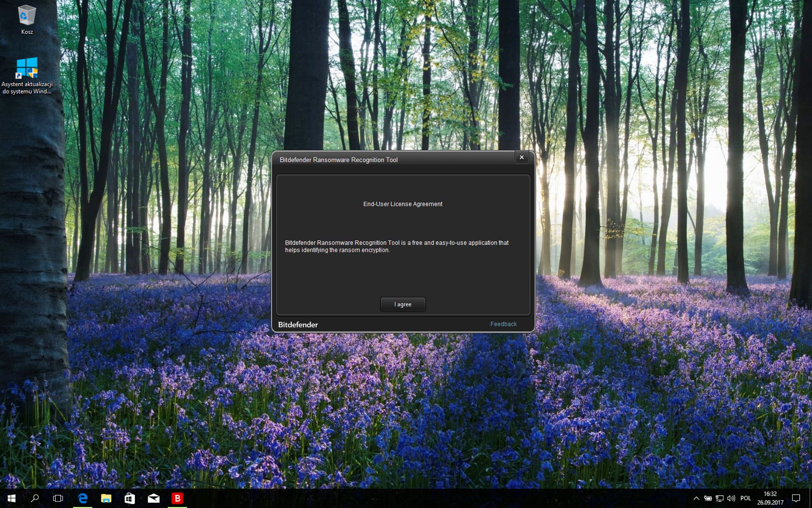Open the Action Center notifications icon
Viewport: 812px width, 508px height.
(x=796, y=498)
